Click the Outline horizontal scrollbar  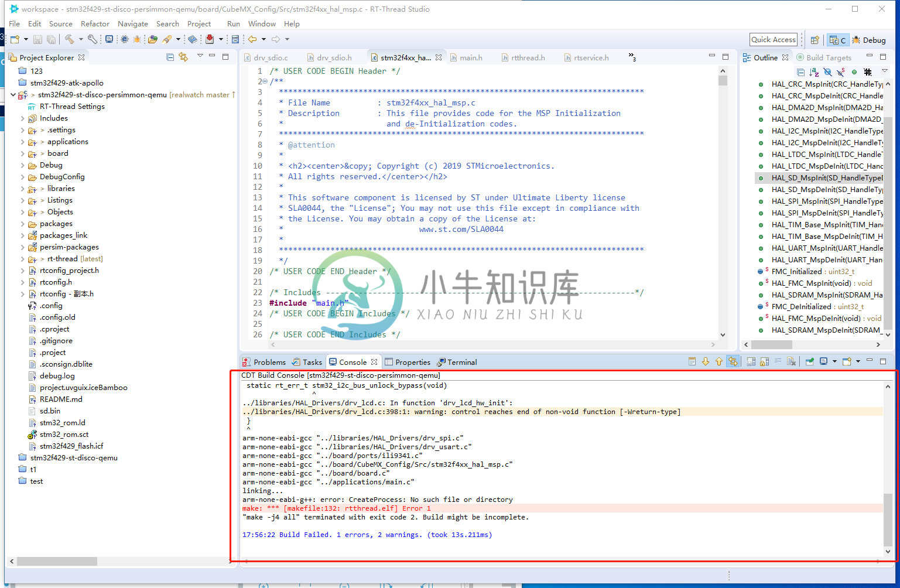(x=772, y=344)
